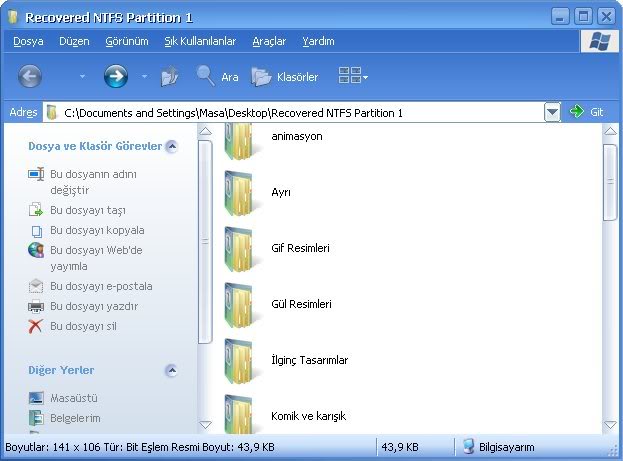Click the Bilgisayarım status bar icon
The height and width of the screenshot is (461, 623).
pos(469,447)
